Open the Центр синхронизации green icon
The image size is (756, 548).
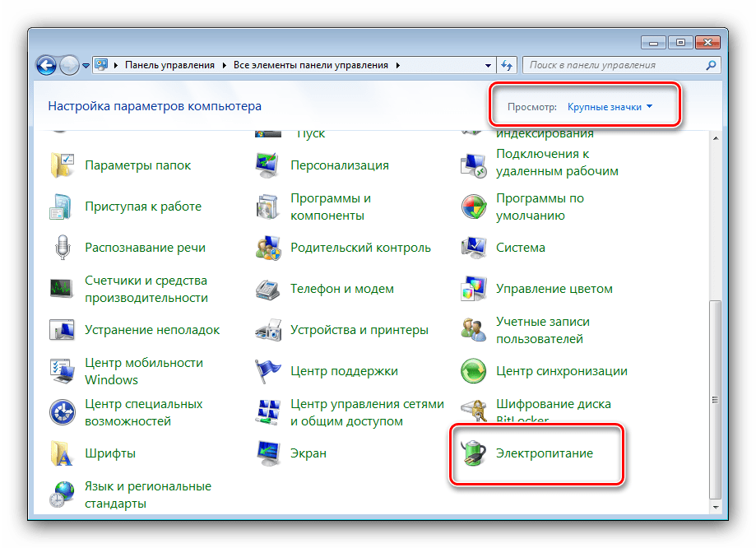pyautogui.click(x=474, y=371)
